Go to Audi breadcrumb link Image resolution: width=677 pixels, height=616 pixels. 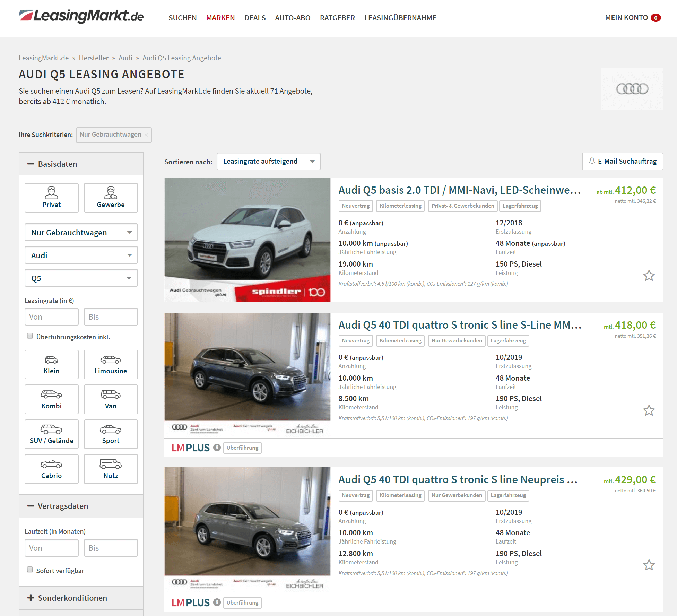pyautogui.click(x=125, y=58)
